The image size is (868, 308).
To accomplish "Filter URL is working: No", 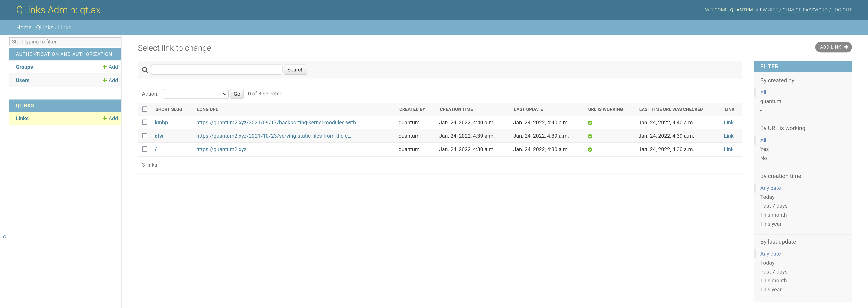I will click(763, 158).
